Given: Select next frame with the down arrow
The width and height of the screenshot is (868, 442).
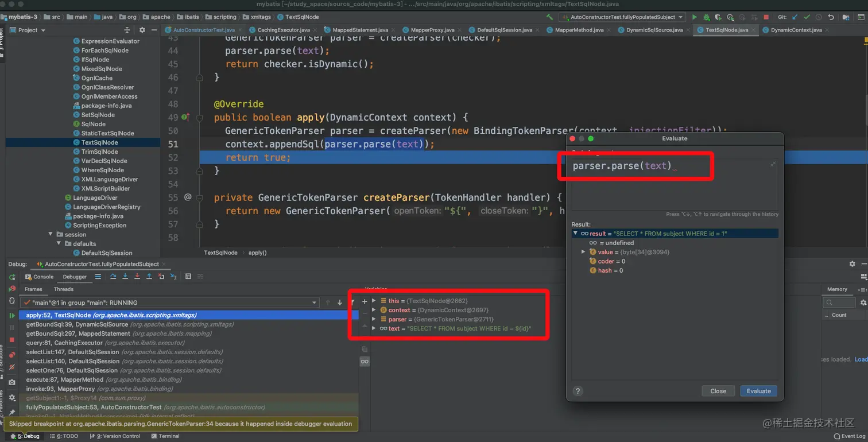Looking at the screenshot, I should [340, 303].
